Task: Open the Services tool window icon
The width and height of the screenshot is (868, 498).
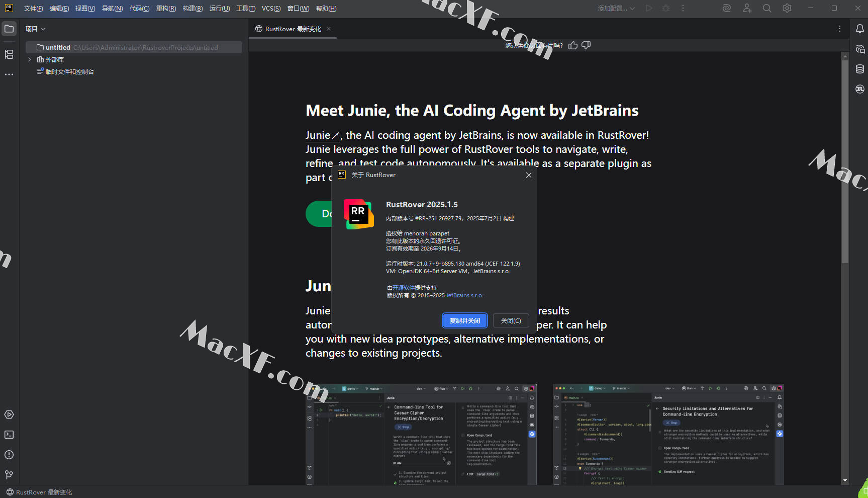Action: point(9,414)
